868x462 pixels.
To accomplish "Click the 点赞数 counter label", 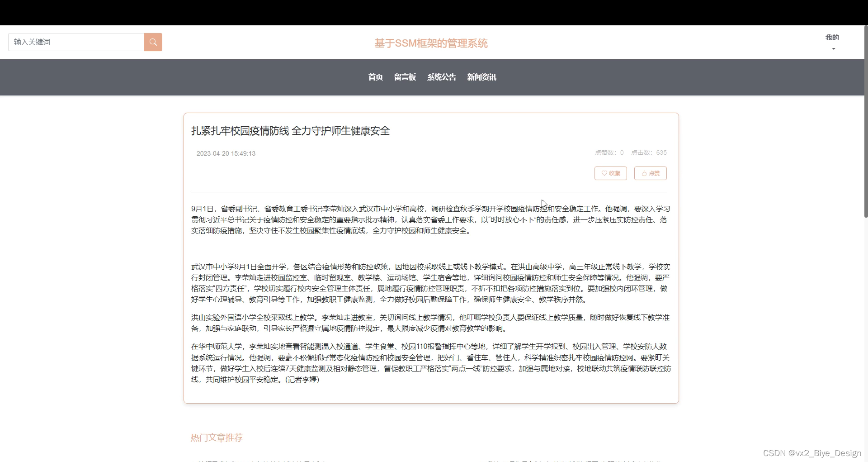I will pos(606,152).
